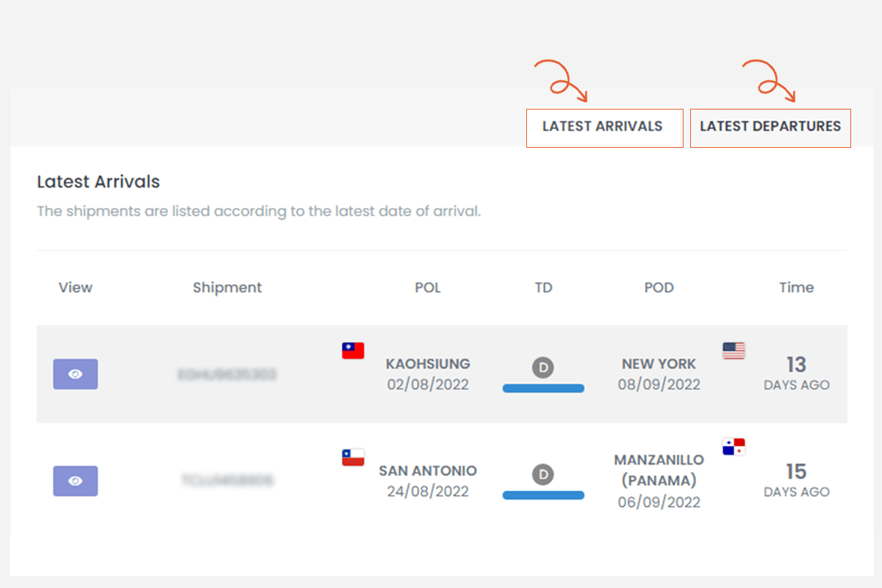Click the Panama flag beside Manzanillo

pos(733,446)
